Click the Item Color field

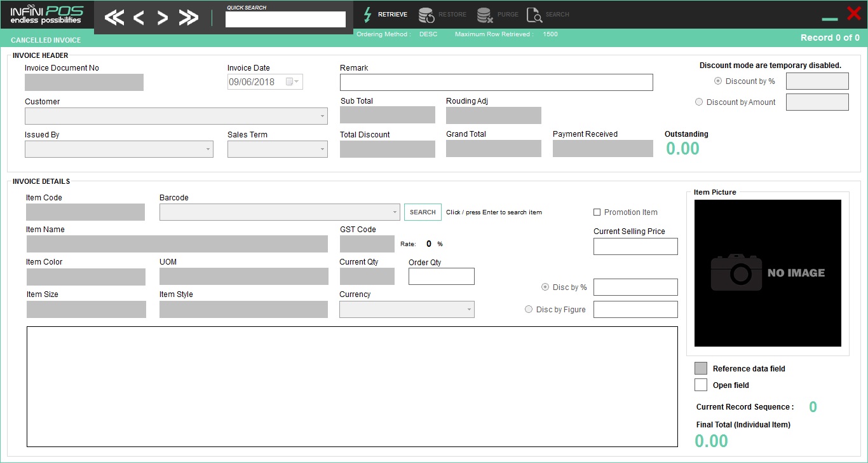[86, 277]
